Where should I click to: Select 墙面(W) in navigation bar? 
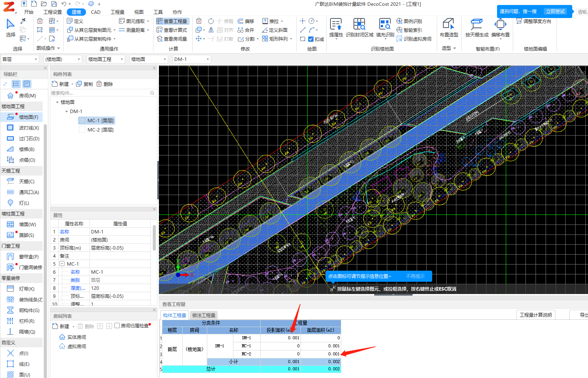click(21, 224)
